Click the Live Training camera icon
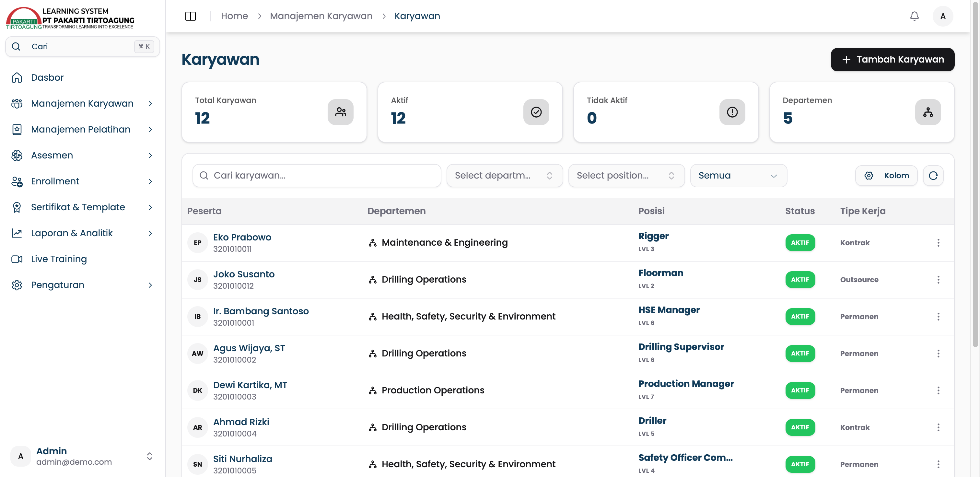Image resolution: width=980 pixels, height=477 pixels. click(17, 259)
